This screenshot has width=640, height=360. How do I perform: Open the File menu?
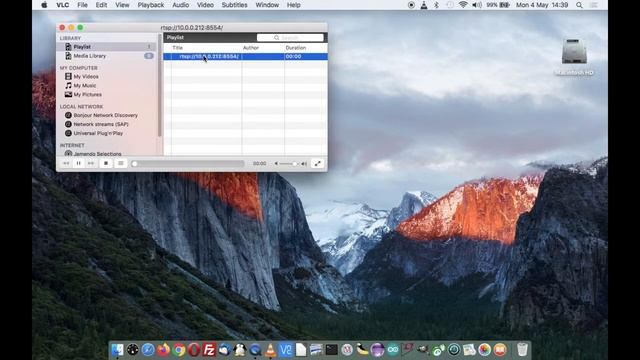pos(82,5)
